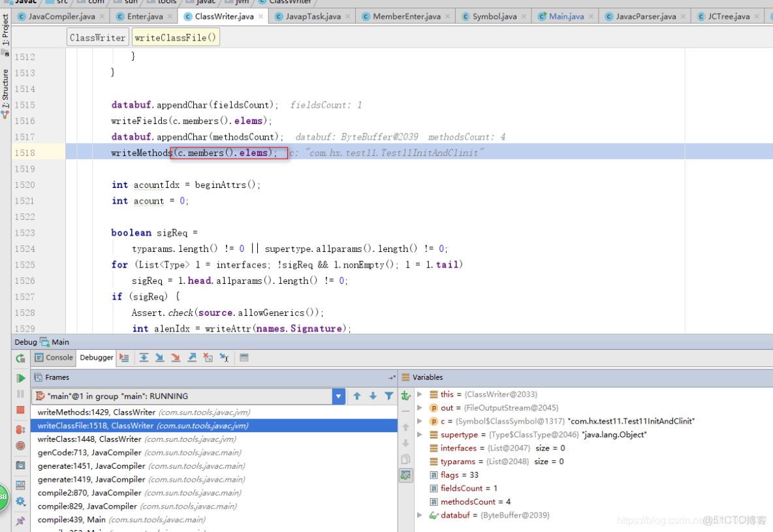Viewport: 773px width, 532px height.
Task: Click the Step Into icon
Action: 160,357
